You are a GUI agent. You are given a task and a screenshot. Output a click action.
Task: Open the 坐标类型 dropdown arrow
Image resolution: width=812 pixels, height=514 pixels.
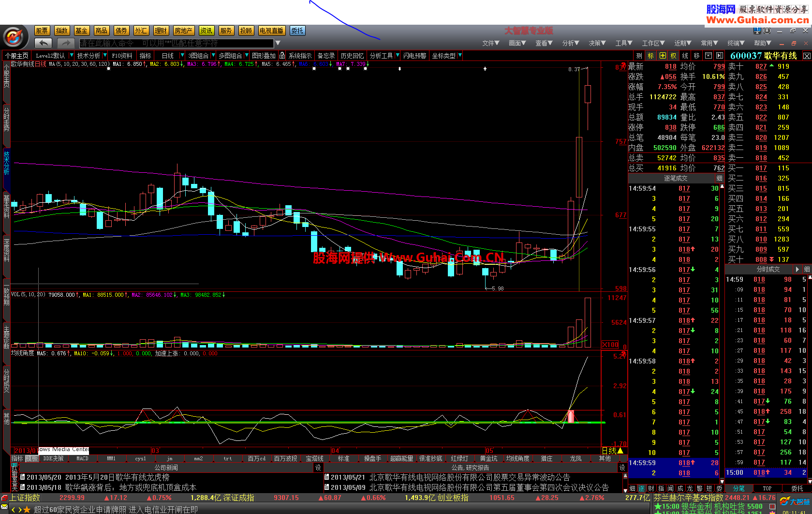click(459, 56)
